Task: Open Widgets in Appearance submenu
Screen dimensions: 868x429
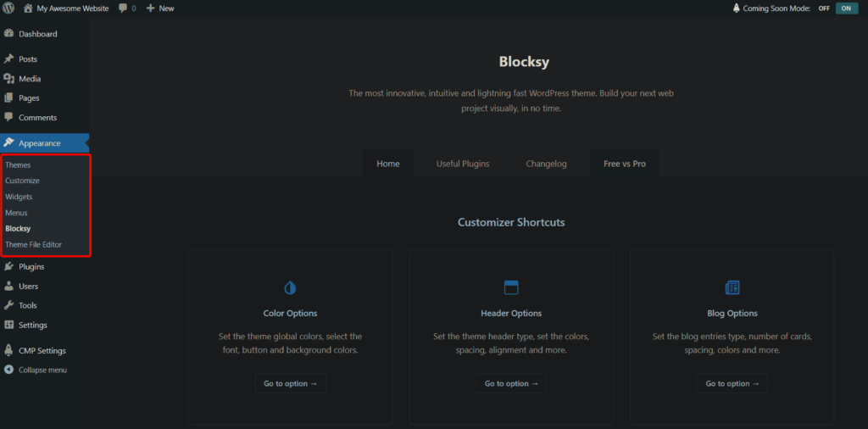Action: pyautogui.click(x=19, y=197)
